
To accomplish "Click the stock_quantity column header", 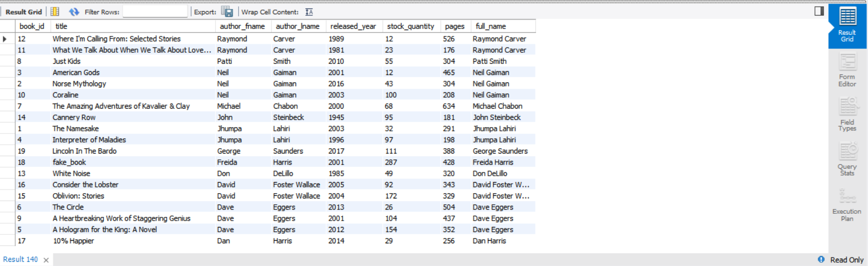I will 411,26.
